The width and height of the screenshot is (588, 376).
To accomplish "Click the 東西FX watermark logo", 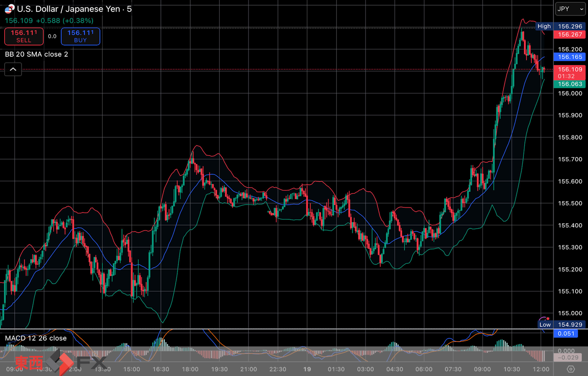I will pos(60,362).
